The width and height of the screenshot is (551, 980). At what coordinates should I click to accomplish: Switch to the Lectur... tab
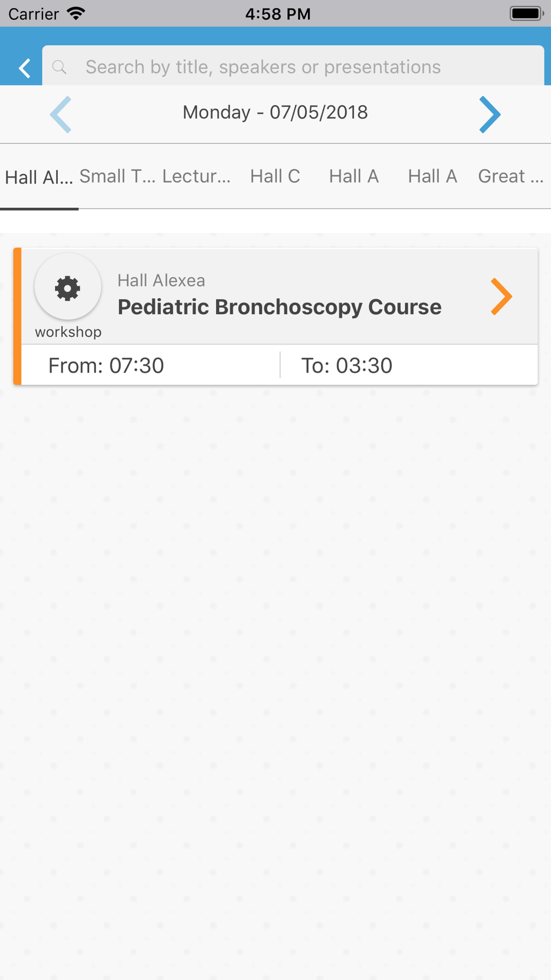point(197,176)
